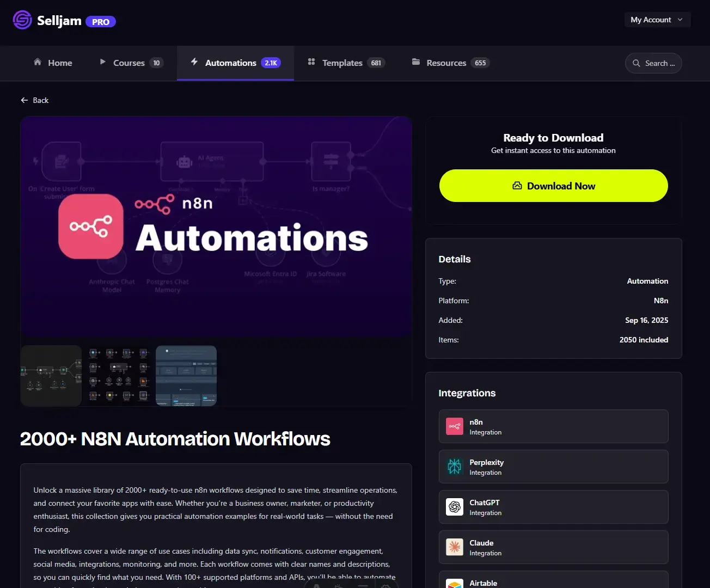Open the ChatGPT Integration card
Viewport: 710px width, 588px height.
554,507
